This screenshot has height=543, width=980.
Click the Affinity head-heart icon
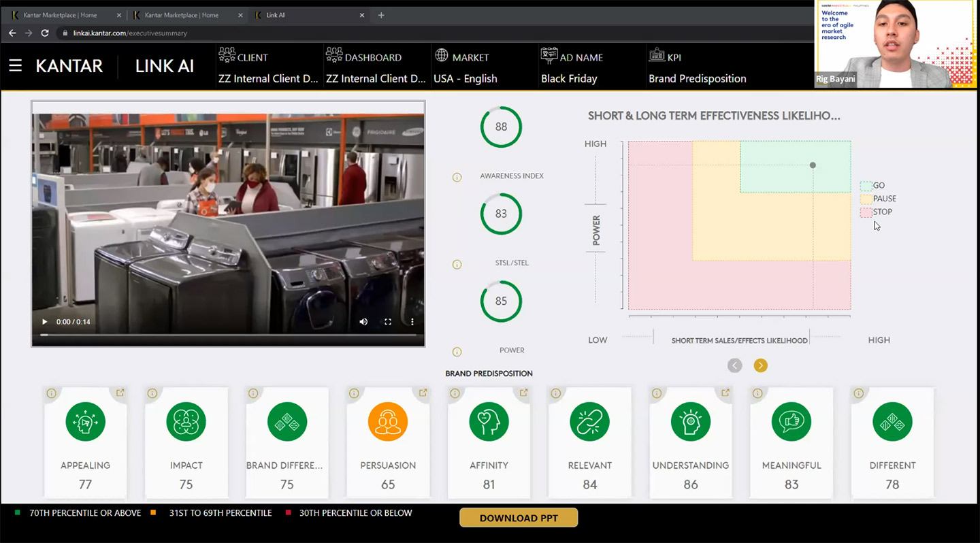coord(489,421)
